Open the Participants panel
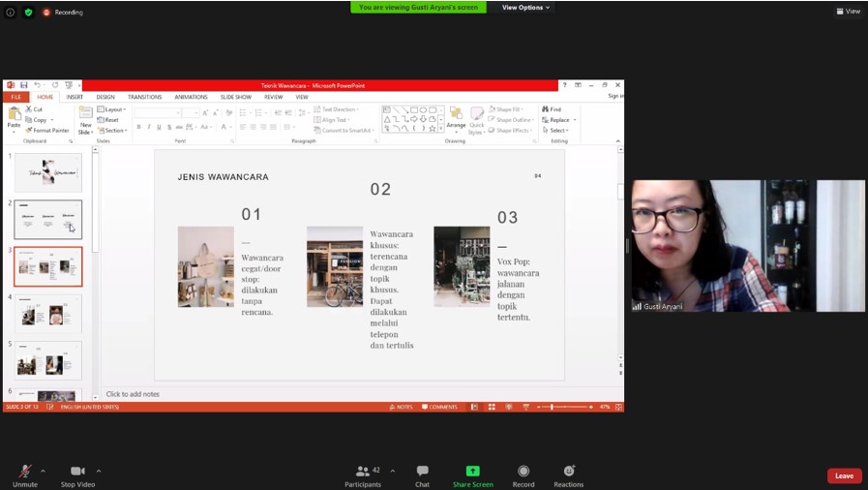 point(362,475)
